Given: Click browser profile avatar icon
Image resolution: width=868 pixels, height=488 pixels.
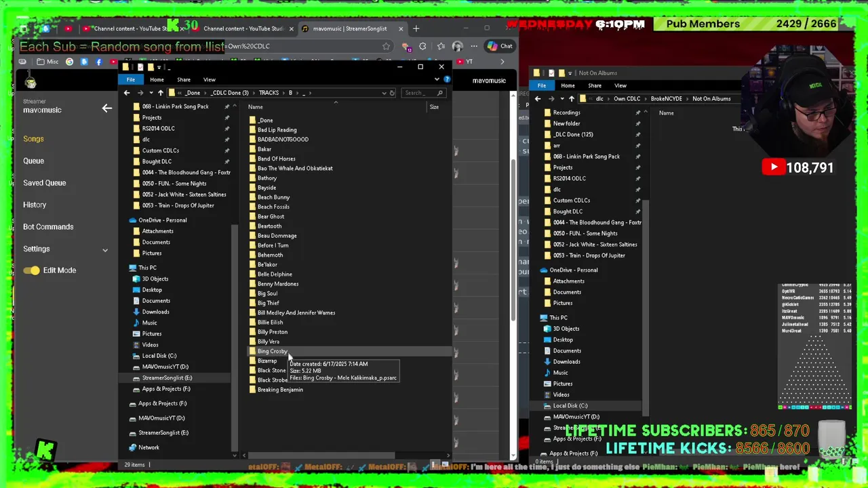Looking at the screenshot, I should (x=457, y=46).
